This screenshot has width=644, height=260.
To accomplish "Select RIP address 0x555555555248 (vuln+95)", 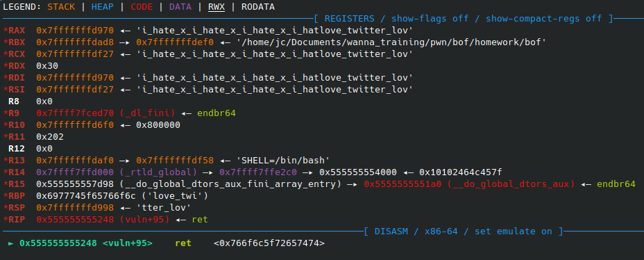I will [103, 219].
